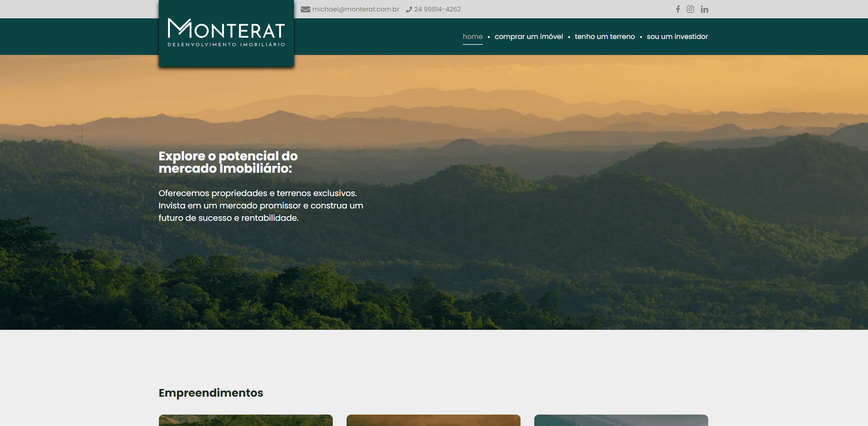The image size is (868, 426).
Task: Open the LinkedIn social icon
Action: point(705,9)
